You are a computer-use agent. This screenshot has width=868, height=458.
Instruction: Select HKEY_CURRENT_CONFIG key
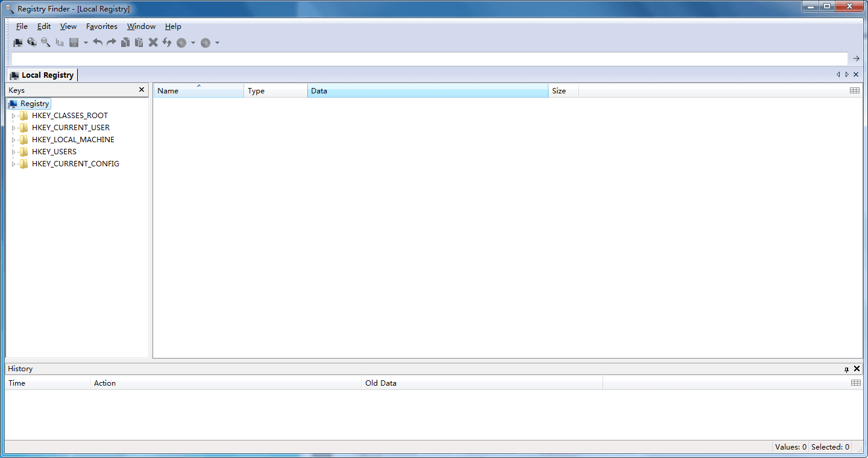coord(75,164)
